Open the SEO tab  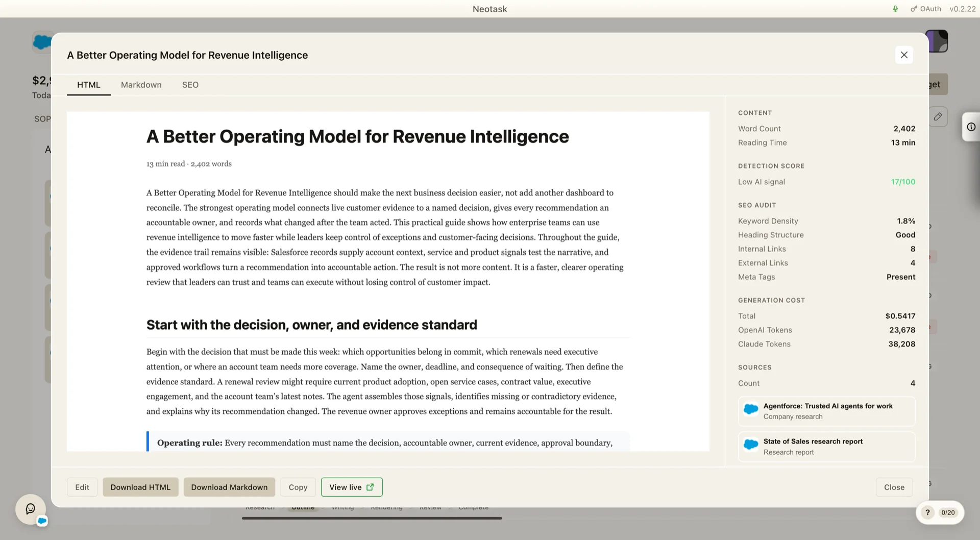[190, 85]
